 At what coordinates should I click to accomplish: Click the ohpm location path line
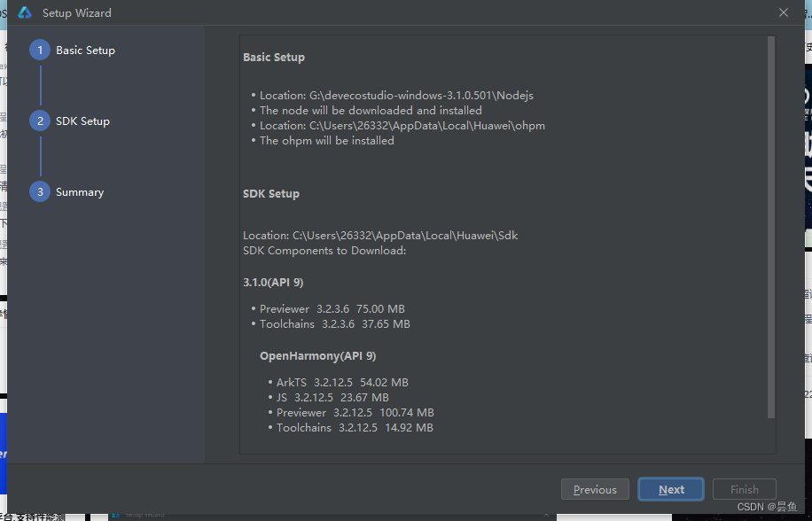(402, 125)
